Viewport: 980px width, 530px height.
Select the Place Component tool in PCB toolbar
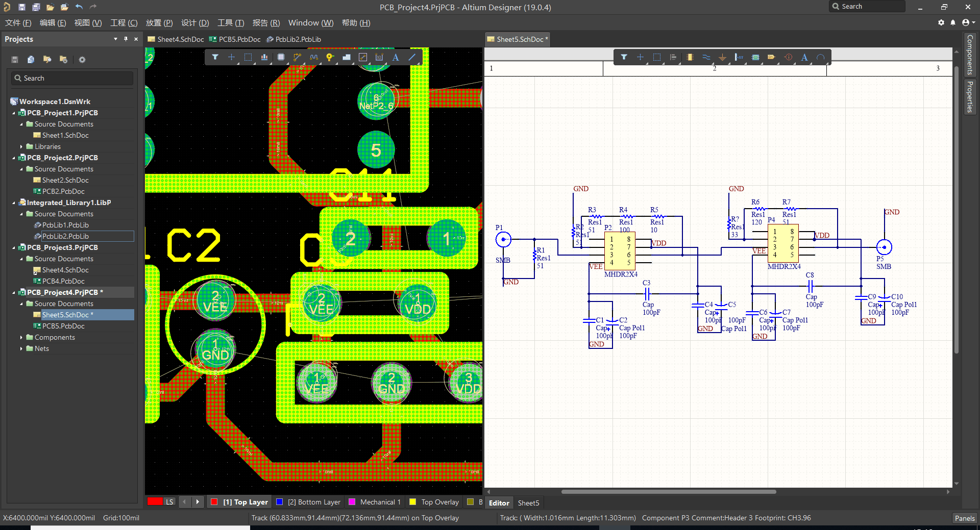(281, 57)
